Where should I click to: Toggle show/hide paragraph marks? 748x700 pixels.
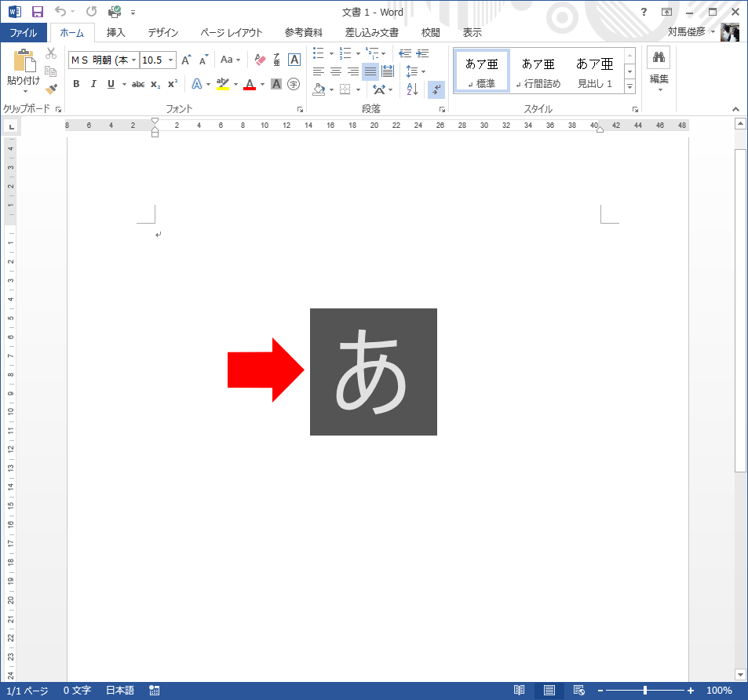point(436,89)
